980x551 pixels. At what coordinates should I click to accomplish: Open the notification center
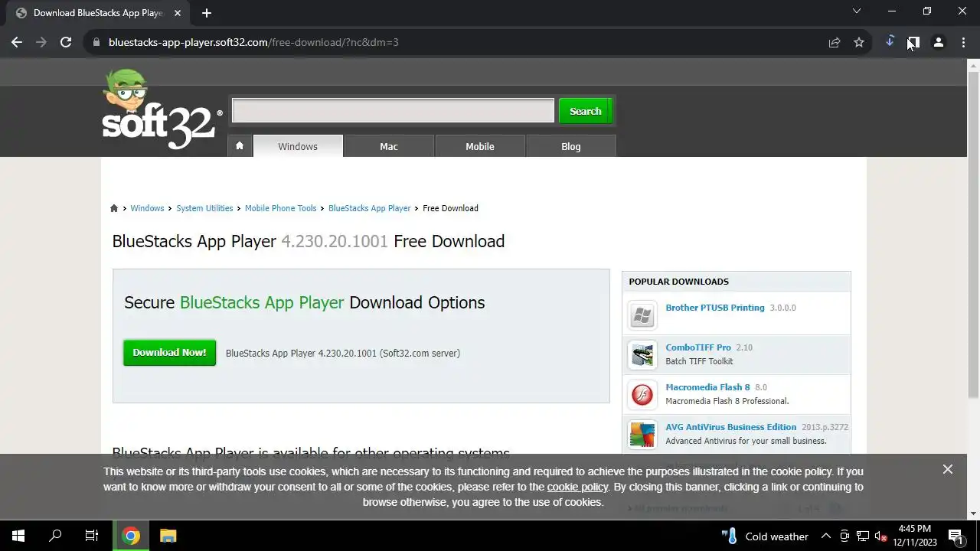(955, 536)
